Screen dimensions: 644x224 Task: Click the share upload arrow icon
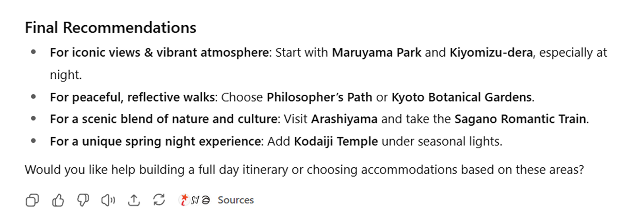pyautogui.click(x=134, y=200)
